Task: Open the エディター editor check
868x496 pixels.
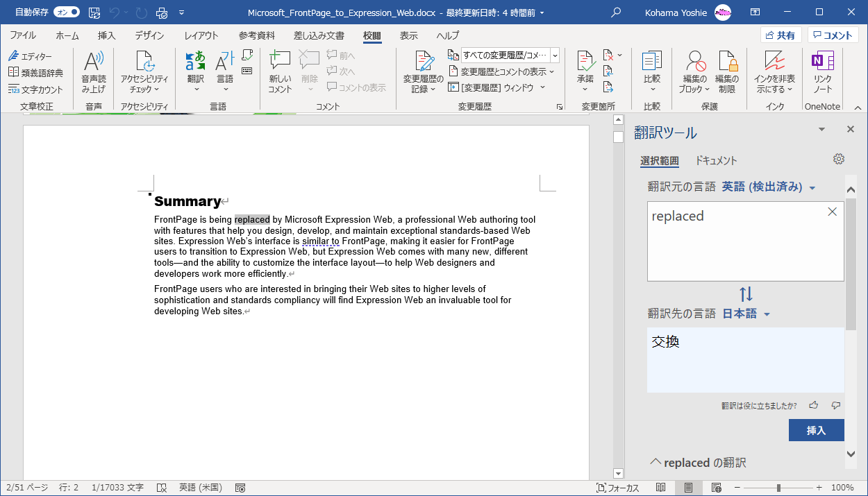Action: coord(30,56)
